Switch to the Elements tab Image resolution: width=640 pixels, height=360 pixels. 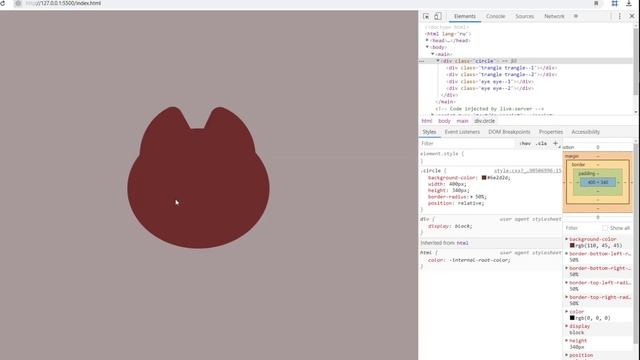465,16
